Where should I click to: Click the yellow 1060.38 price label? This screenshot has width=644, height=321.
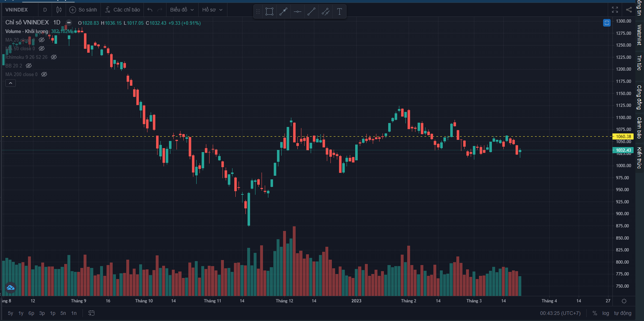(623, 136)
